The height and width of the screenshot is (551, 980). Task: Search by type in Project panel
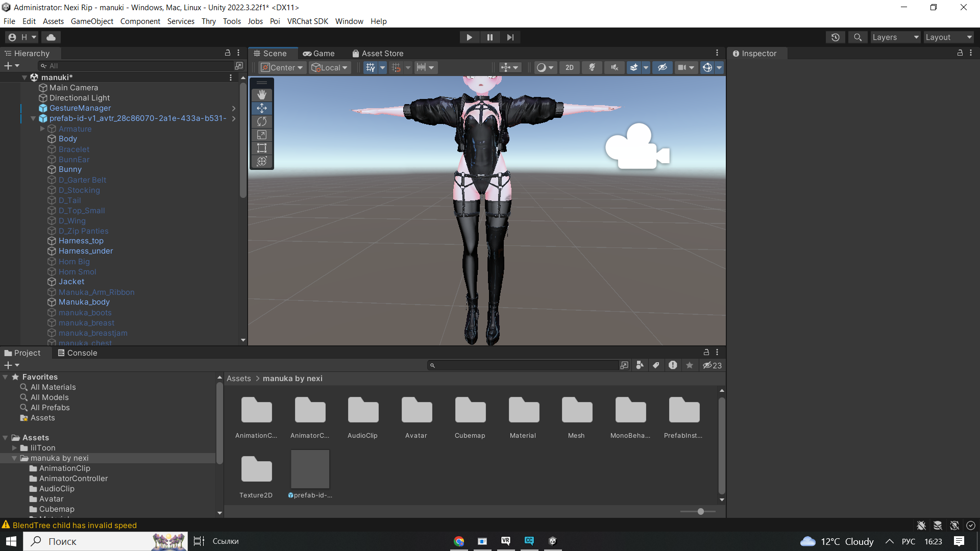pos(640,365)
